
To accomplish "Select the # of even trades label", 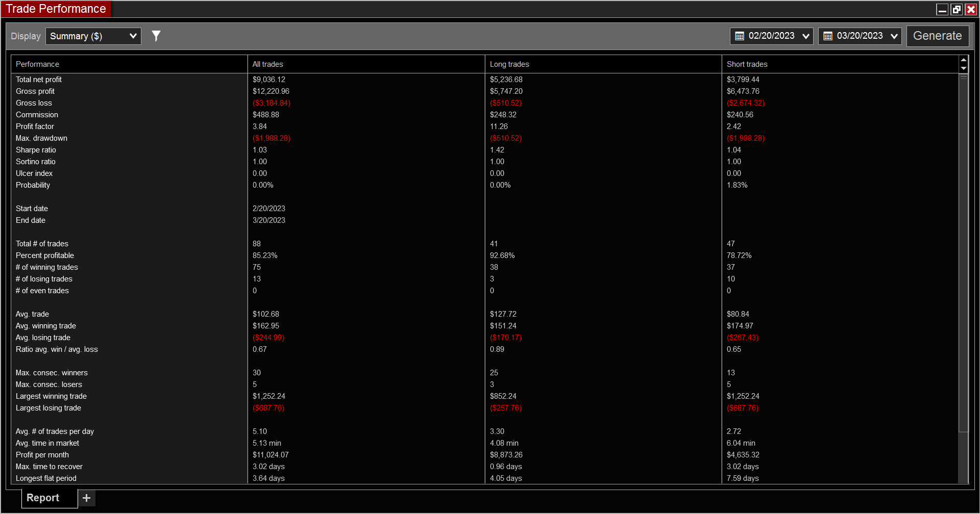I will tap(42, 291).
